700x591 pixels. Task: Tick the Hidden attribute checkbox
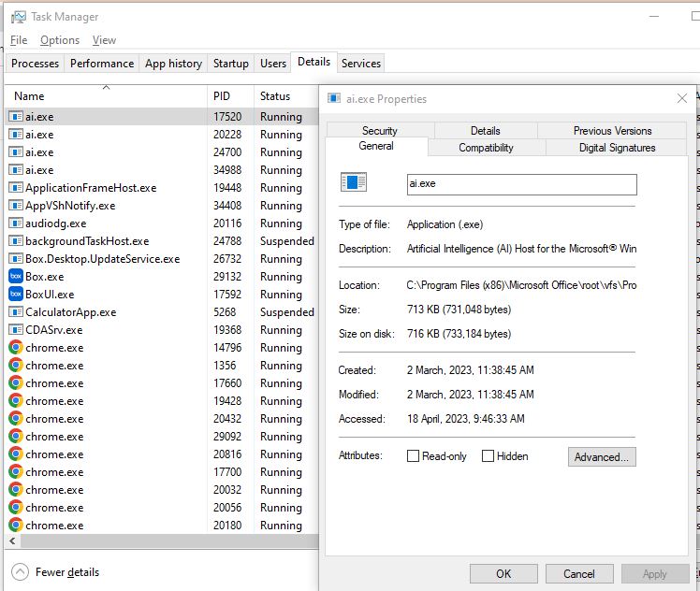pyautogui.click(x=488, y=455)
